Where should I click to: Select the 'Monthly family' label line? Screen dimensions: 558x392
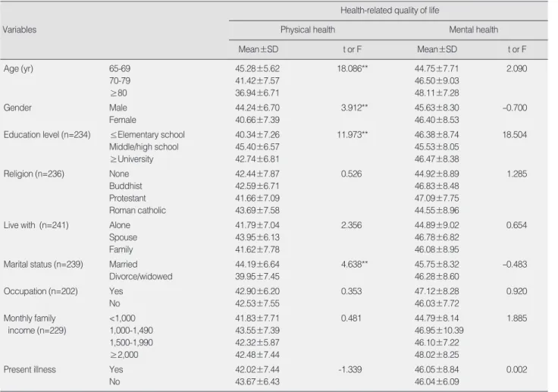click(30, 318)
